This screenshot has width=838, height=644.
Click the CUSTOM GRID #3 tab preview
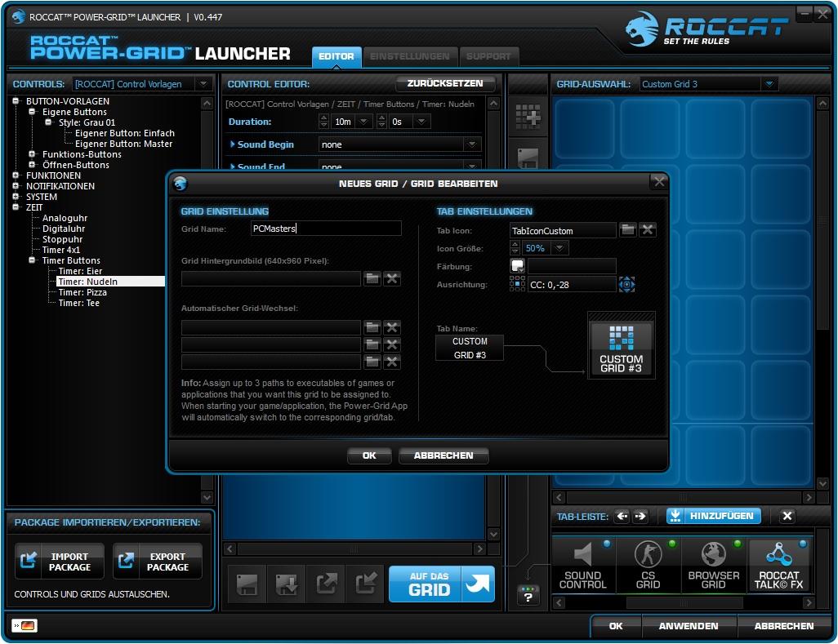point(621,347)
